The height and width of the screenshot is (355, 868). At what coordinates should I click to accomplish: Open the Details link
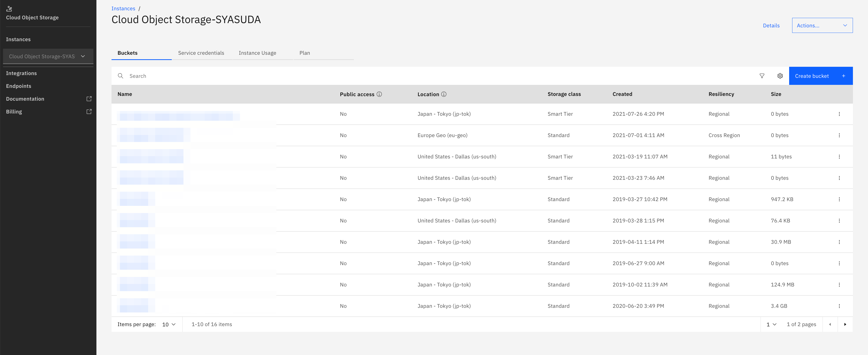click(771, 26)
